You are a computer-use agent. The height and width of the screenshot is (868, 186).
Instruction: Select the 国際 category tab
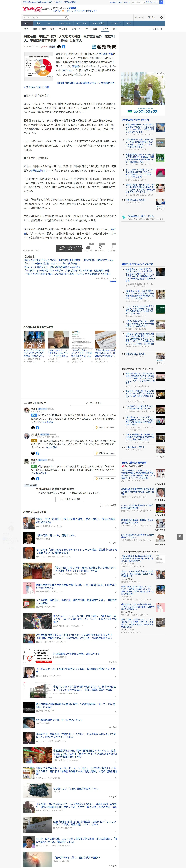point(44,29)
